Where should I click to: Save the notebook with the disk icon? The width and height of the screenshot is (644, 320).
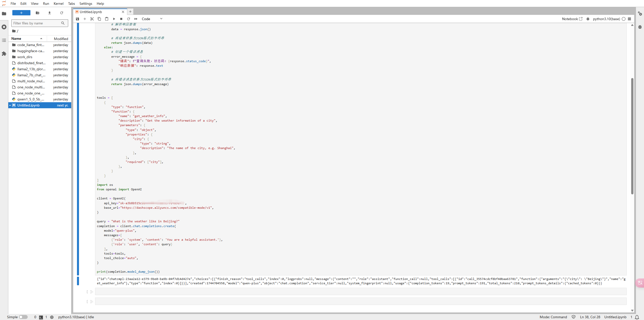[77, 19]
